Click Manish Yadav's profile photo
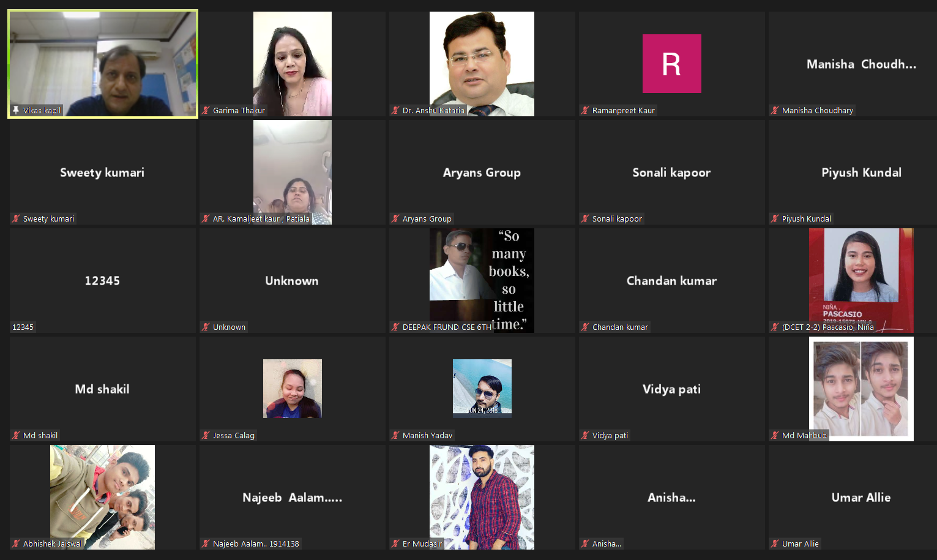 pyautogui.click(x=482, y=389)
